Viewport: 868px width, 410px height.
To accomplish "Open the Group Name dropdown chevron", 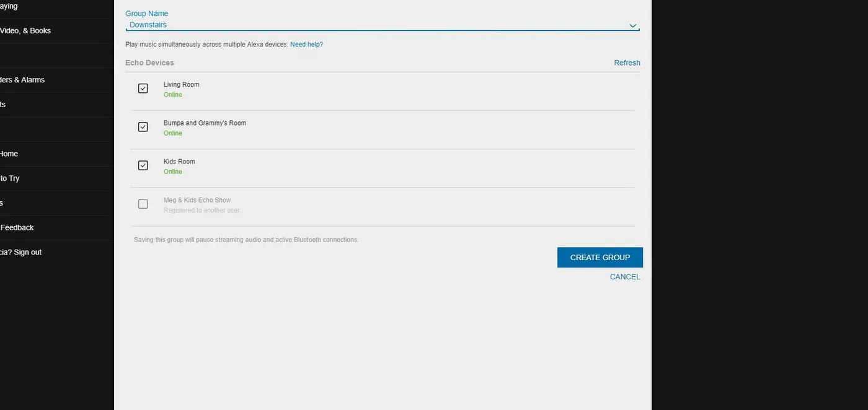I will (632, 25).
